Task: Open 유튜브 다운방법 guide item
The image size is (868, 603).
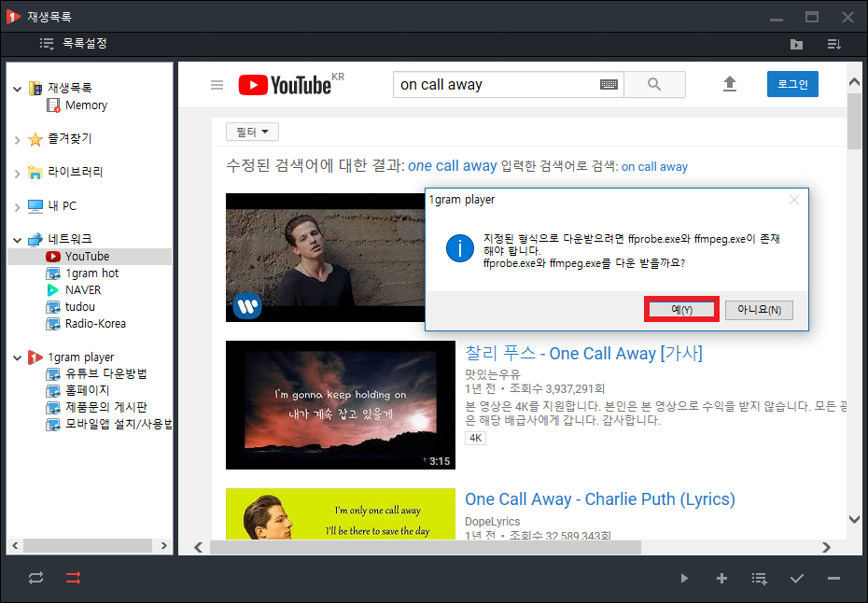Action: (105, 373)
